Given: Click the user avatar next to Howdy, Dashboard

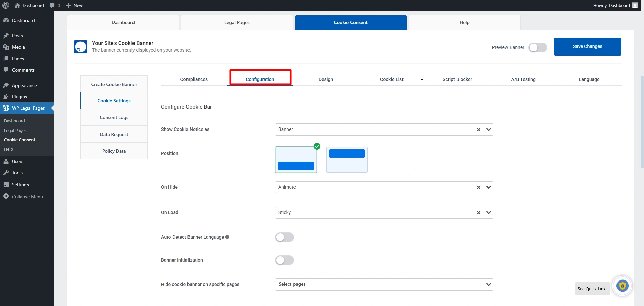Looking at the screenshot, I should pyautogui.click(x=635, y=5).
